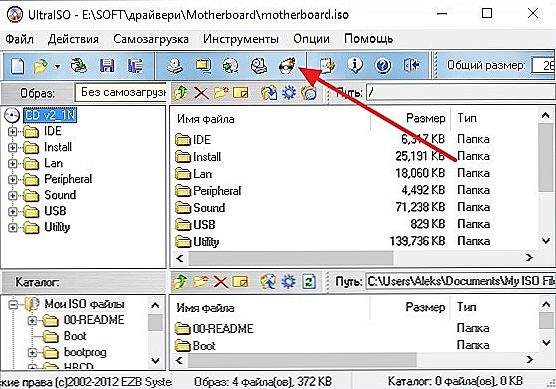Click the Make CD/DVD image icon
556x389 pixels.
(175, 66)
